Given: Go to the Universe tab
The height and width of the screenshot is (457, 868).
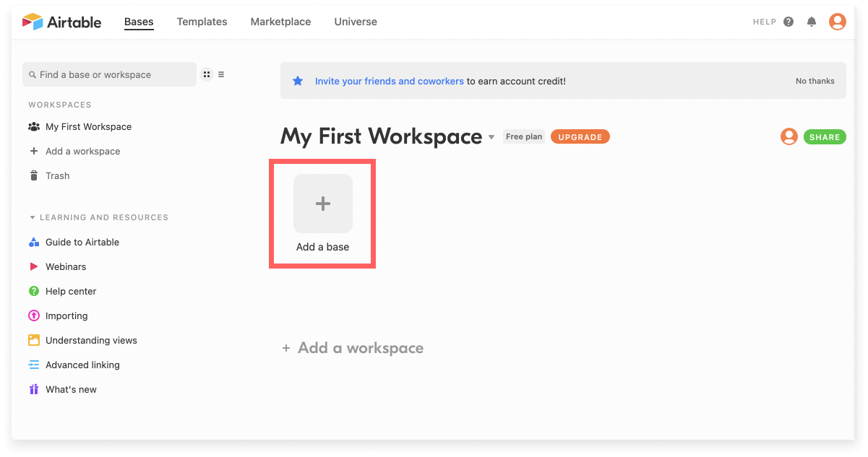Looking at the screenshot, I should point(356,22).
